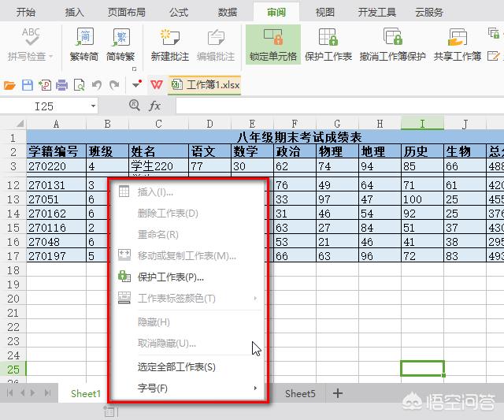Open print preview icon
The width and height of the screenshot is (504, 420).
79,85
